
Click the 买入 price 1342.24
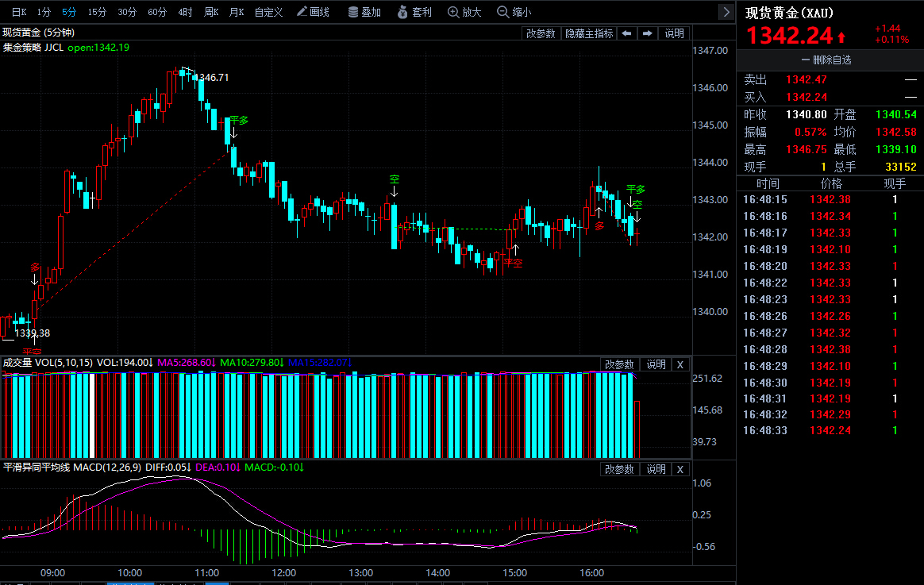click(807, 97)
